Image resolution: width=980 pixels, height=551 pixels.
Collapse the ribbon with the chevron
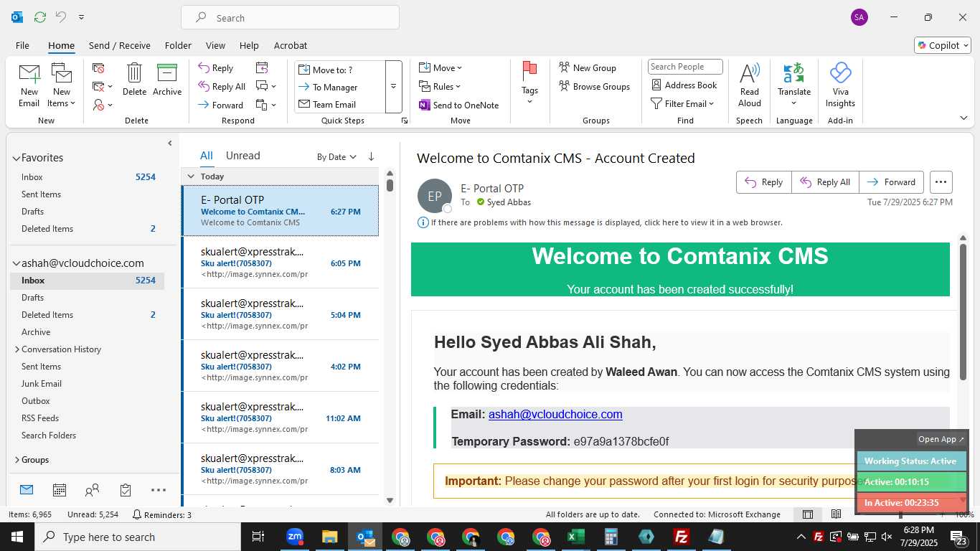click(963, 118)
